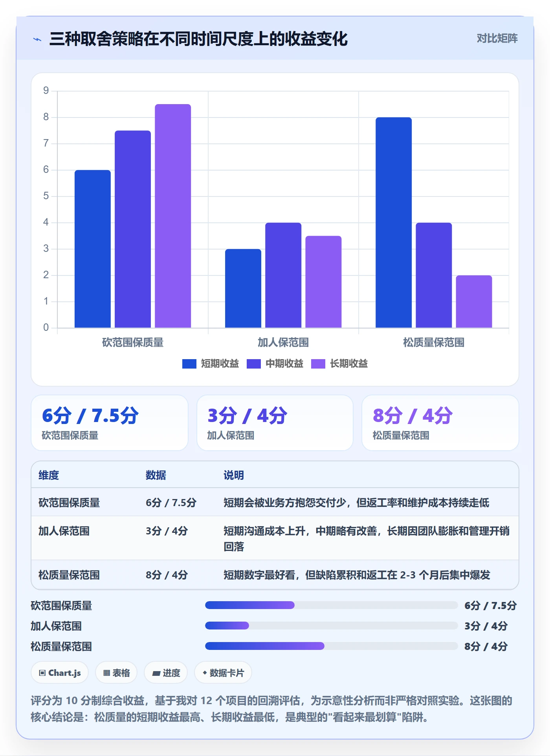Viewport: 550px width, 756px height.
Task: Click the 数据 table column header
Action: point(156,475)
